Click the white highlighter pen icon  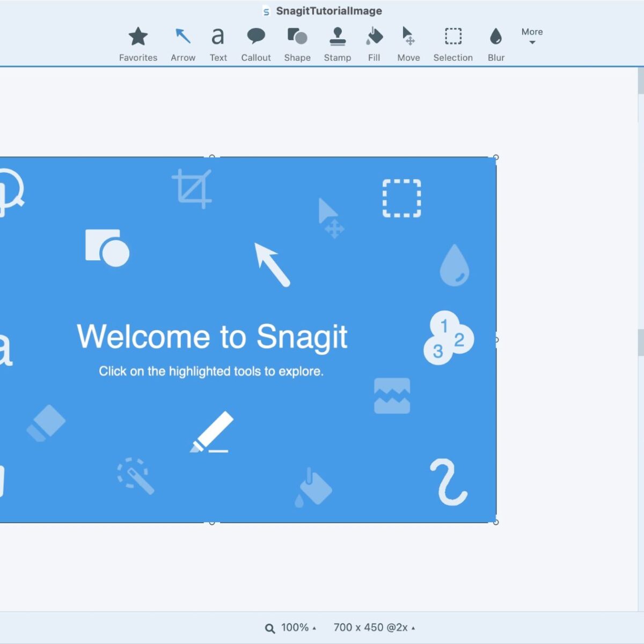click(211, 432)
